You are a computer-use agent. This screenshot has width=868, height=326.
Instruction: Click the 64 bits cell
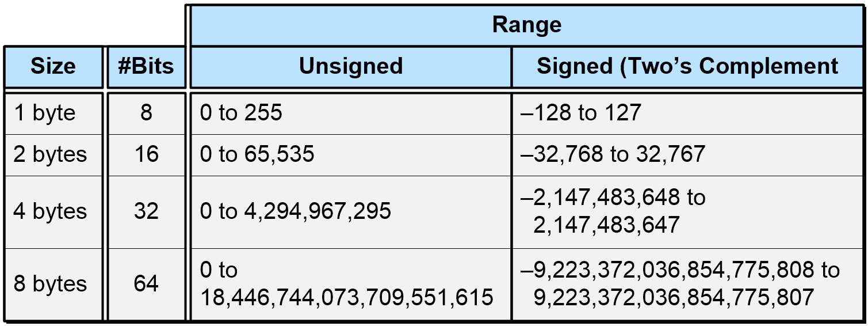tap(146, 284)
